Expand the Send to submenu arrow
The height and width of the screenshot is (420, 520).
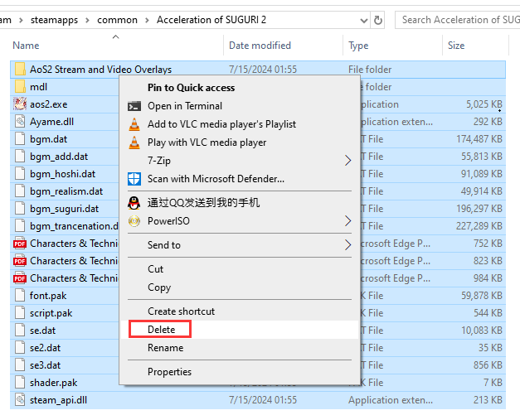[347, 245]
